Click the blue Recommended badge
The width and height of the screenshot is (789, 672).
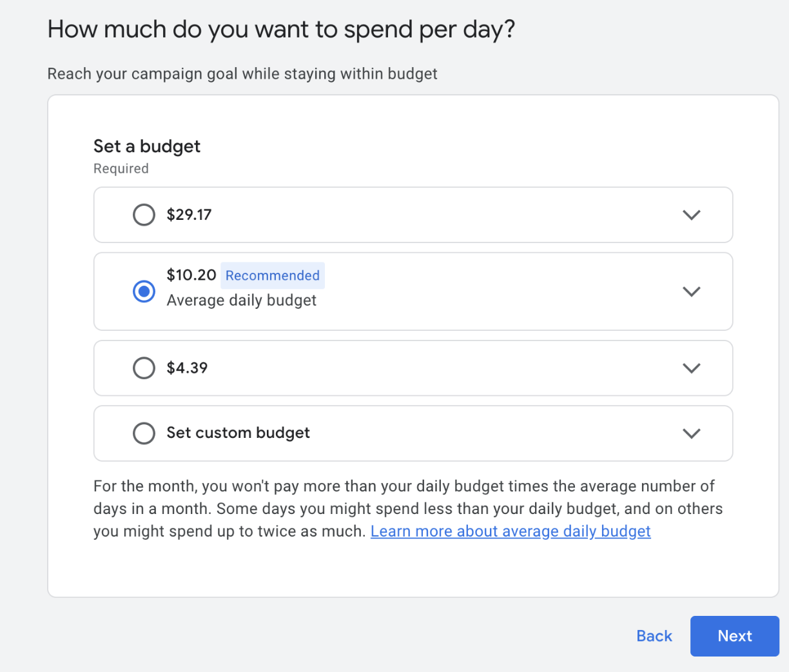272,275
